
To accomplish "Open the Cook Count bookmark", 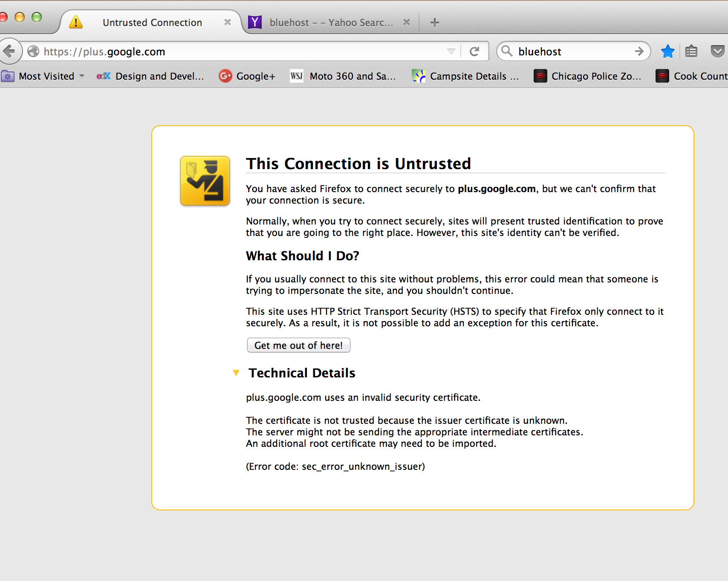I will [x=691, y=76].
